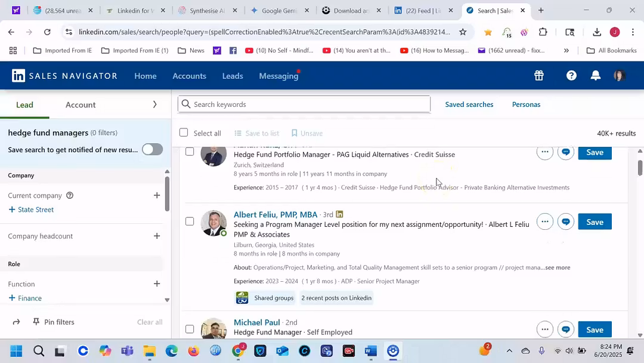Save the Albert Feliu lead
The width and height of the screenshot is (644, 363).
(x=595, y=222)
